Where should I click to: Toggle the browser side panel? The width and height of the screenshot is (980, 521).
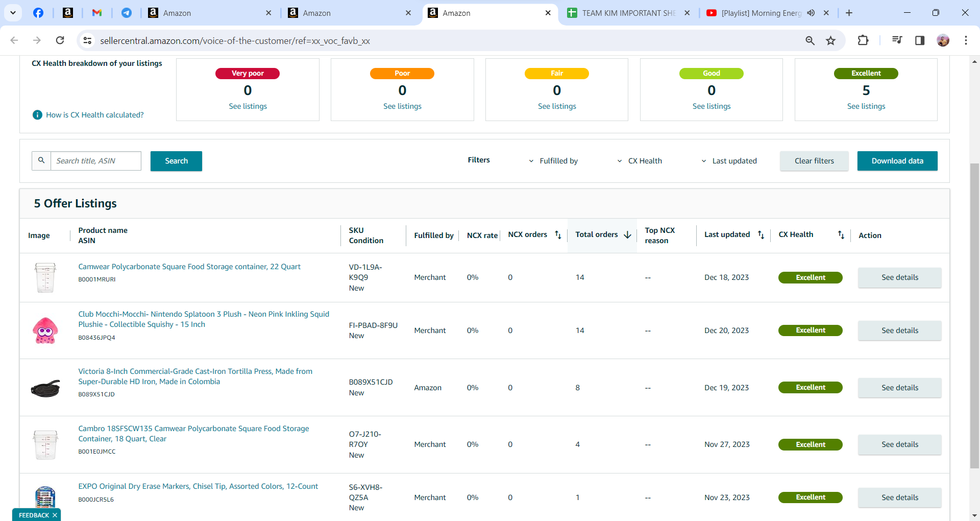(920, 40)
